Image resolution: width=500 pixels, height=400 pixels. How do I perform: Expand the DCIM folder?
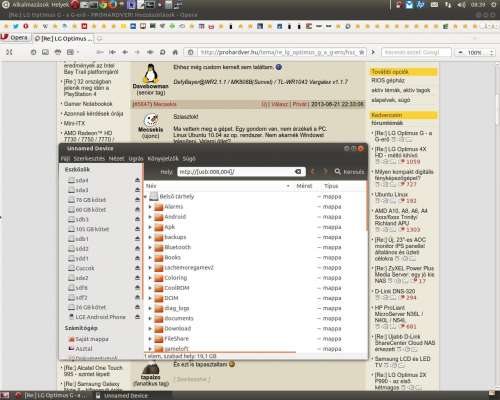(150, 298)
